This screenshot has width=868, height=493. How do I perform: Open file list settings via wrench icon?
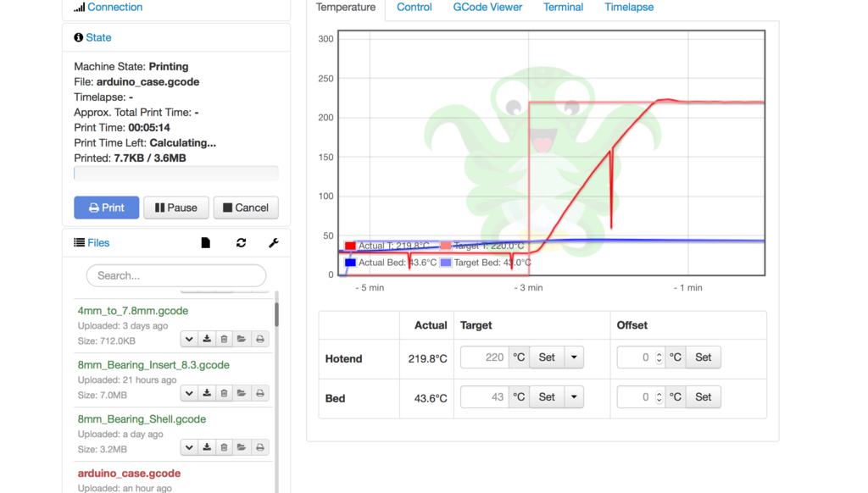click(x=273, y=242)
